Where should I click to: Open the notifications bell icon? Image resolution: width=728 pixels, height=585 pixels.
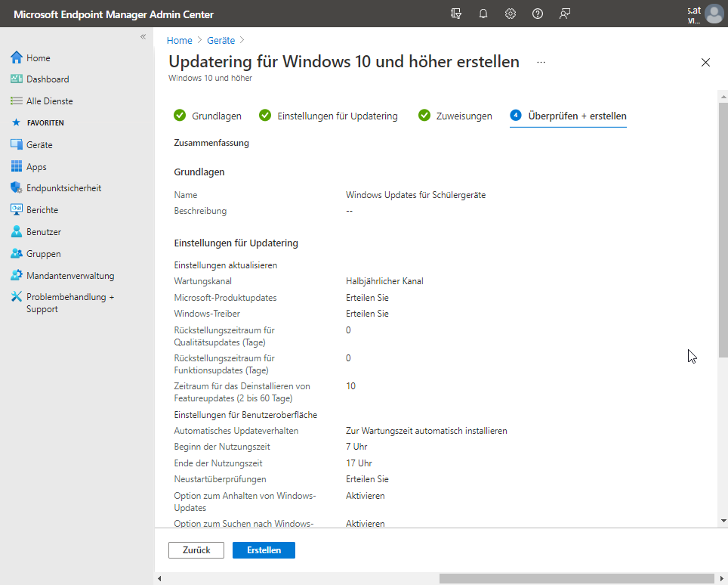tap(483, 14)
